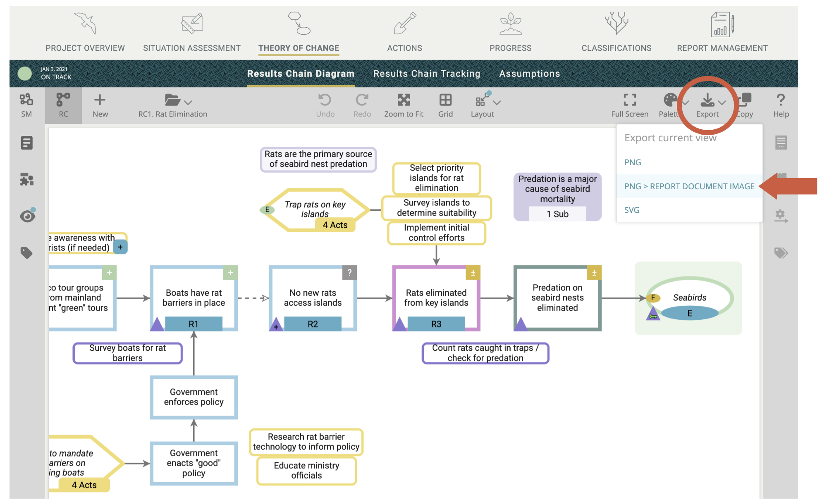Select PNG > REPORT DOCUMENT IMAGE option

pos(689,186)
